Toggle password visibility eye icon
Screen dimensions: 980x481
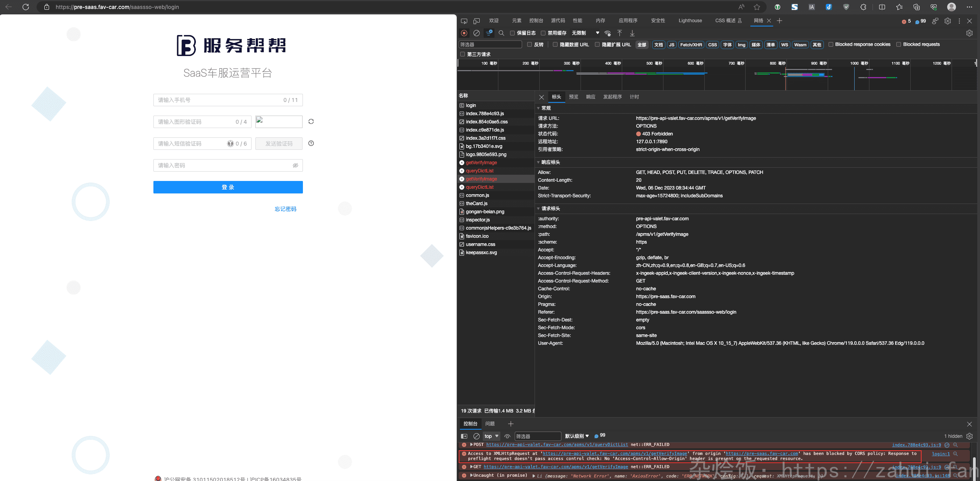point(295,165)
